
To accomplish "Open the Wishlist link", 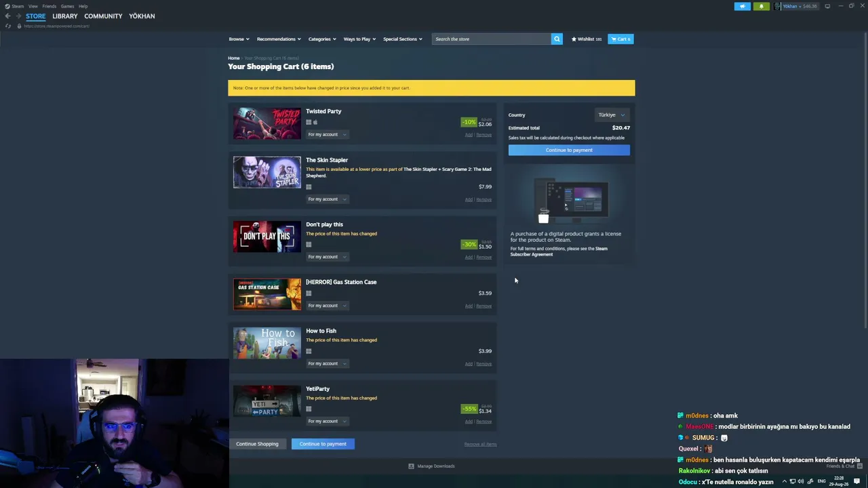I will (587, 39).
